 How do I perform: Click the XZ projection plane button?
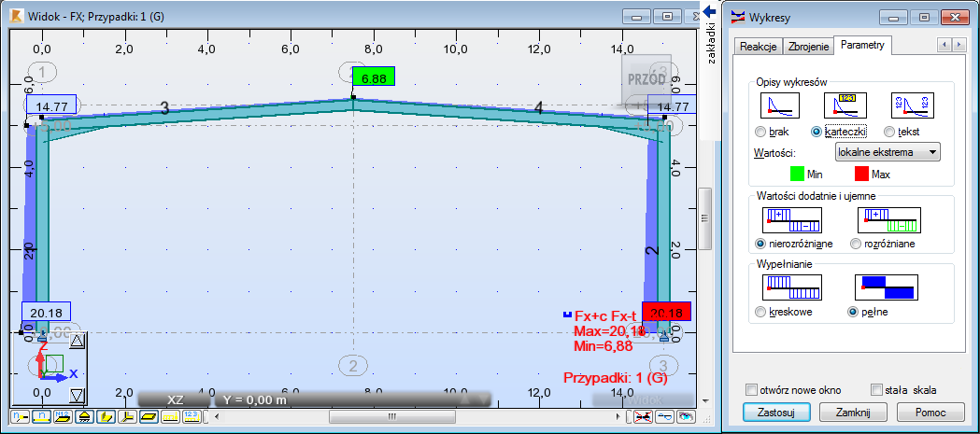175,399
